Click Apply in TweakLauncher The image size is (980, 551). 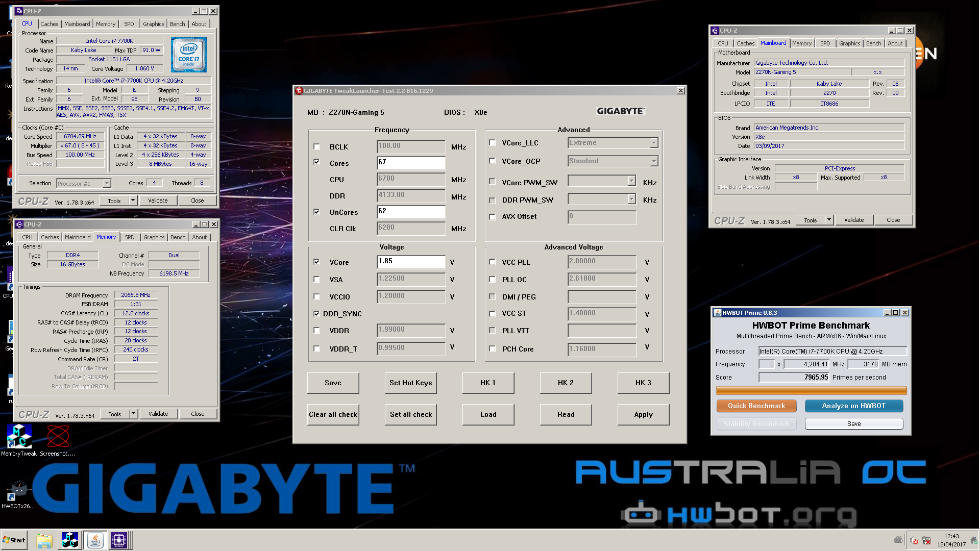coord(643,414)
